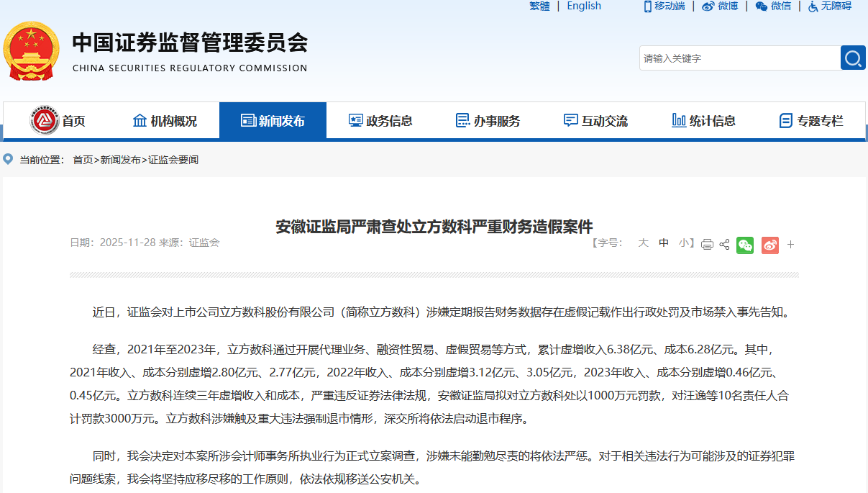The width and height of the screenshot is (868, 493).
Task: Switch to traditional Chinese 繁體
Action: (539, 6)
